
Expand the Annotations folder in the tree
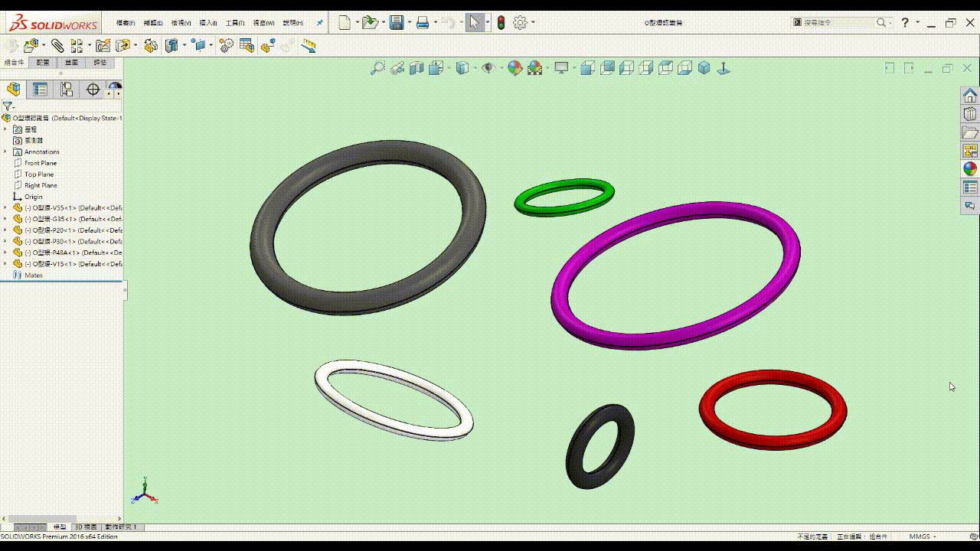coord(5,152)
